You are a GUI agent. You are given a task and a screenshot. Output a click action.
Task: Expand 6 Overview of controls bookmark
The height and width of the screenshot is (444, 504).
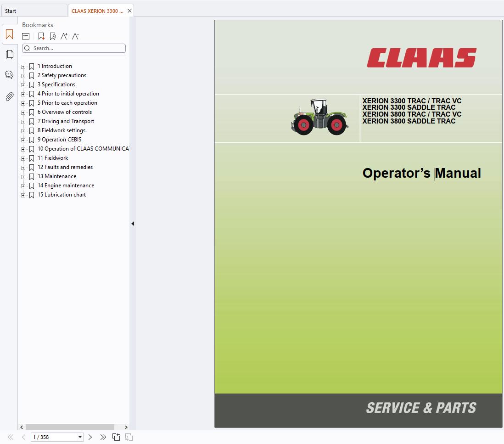click(x=23, y=112)
